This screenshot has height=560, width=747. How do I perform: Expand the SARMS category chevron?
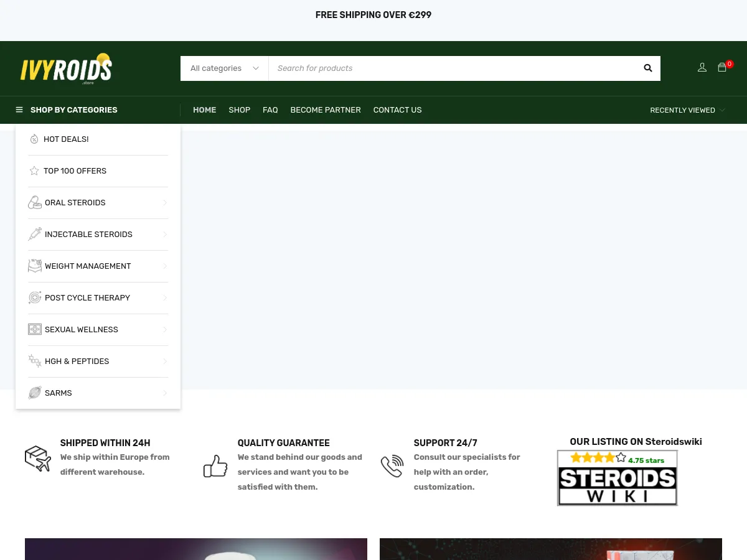pos(165,393)
